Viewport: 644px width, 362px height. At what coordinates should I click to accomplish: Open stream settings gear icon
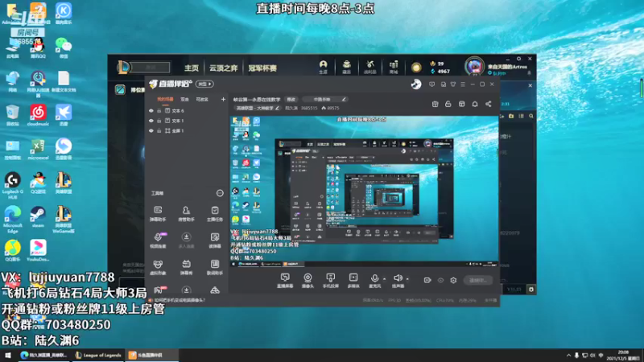pyautogui.click(x=453, y=280)
